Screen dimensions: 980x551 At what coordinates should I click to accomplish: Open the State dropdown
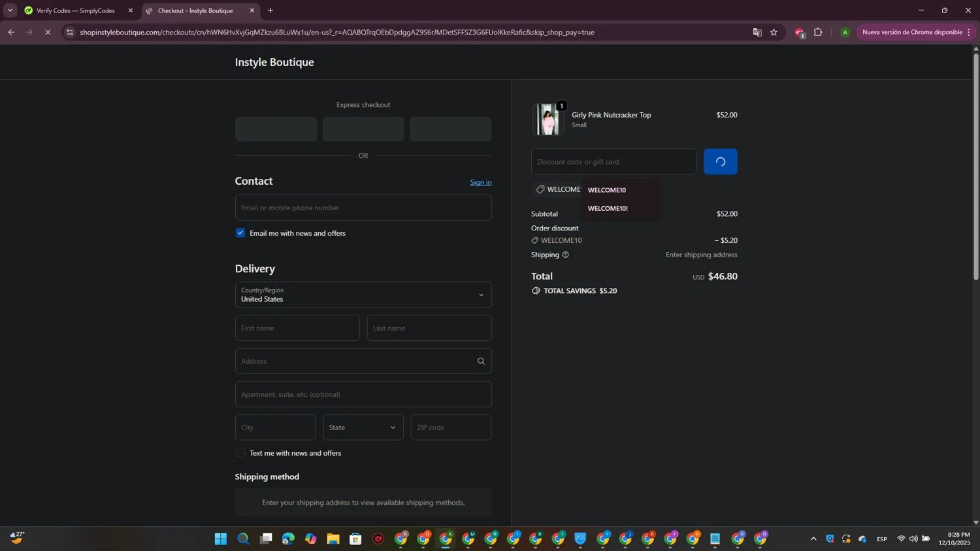coord(363,428)
